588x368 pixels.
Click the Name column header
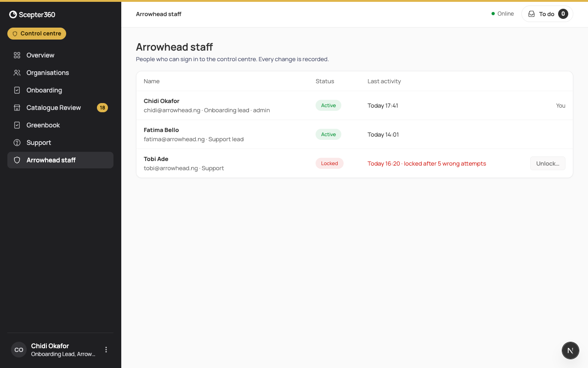[152, 81]
